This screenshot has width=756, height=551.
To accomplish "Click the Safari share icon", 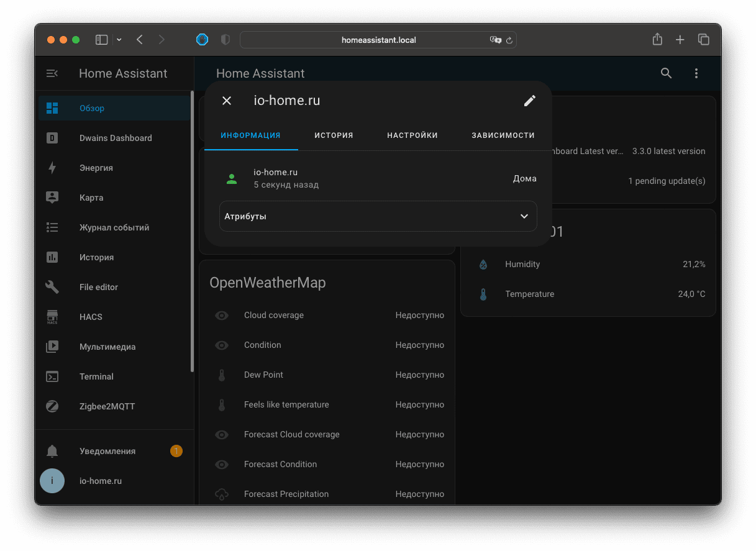I will point(657,40).
